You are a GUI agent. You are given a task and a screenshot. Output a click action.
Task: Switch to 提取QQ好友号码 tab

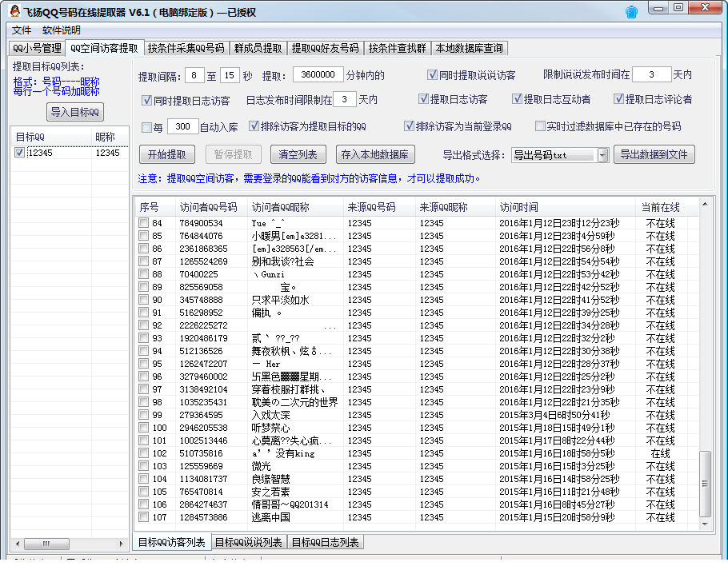click(326, 48)
